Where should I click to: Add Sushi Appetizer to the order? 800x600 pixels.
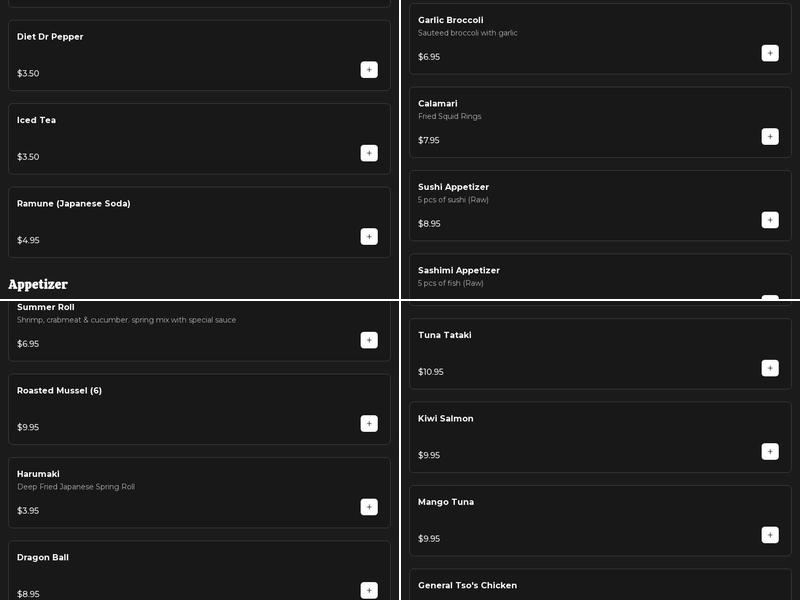tap(770, 220)
